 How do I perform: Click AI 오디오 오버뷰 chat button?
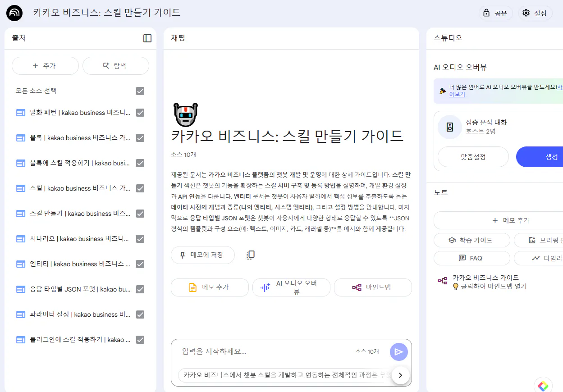coord(291,287)
